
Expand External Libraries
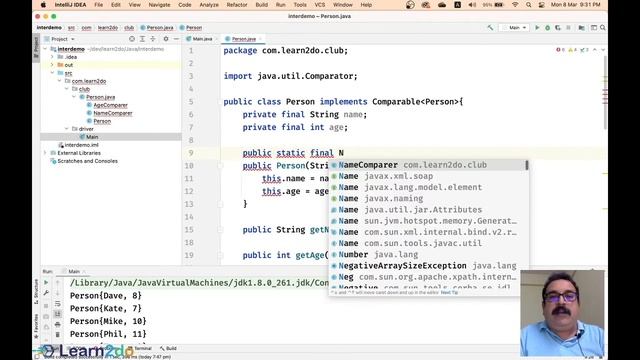coord(45,153)
